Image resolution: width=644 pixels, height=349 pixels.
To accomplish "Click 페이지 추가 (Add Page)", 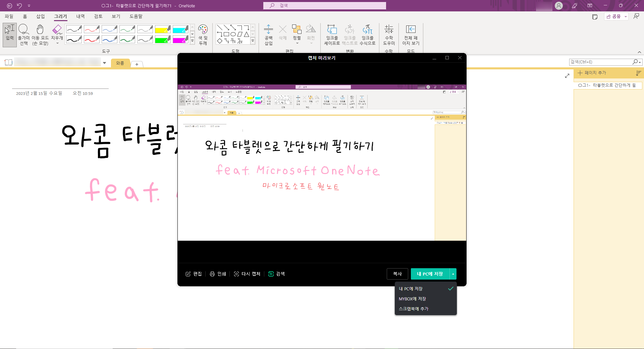I will coord(592,73).
